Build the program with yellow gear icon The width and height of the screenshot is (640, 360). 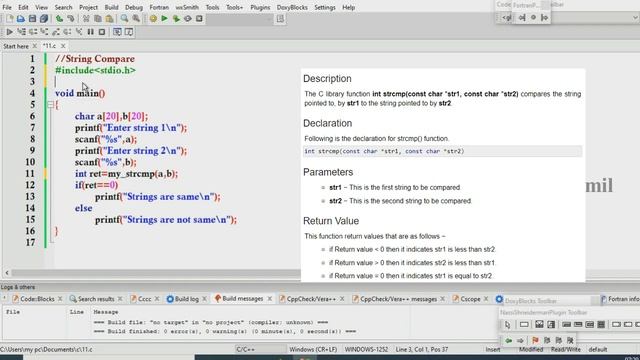153,19
